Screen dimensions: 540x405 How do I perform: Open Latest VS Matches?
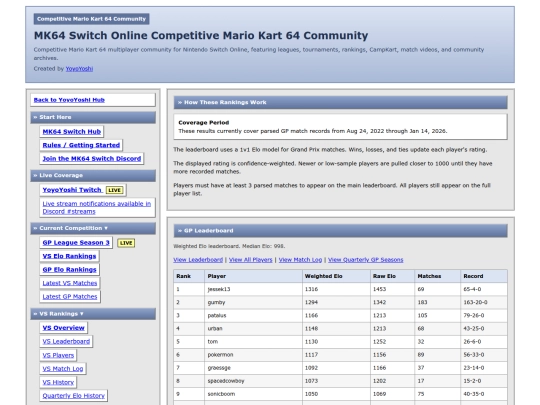[70, 283]
